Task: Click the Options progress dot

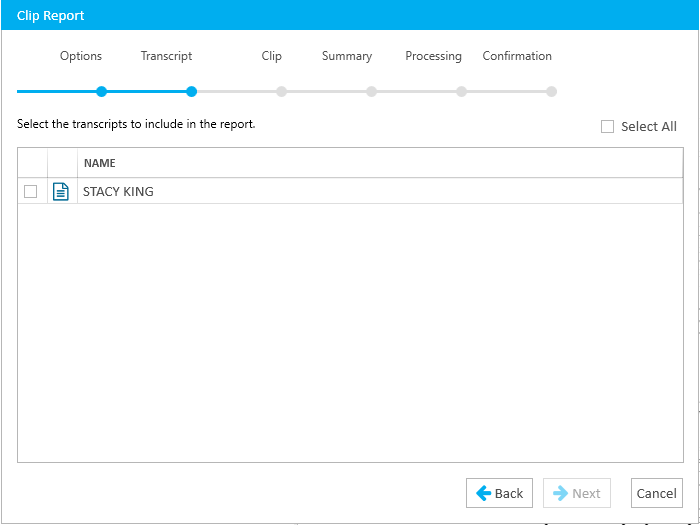Action: pyautogui.click(x=102, y=92)
